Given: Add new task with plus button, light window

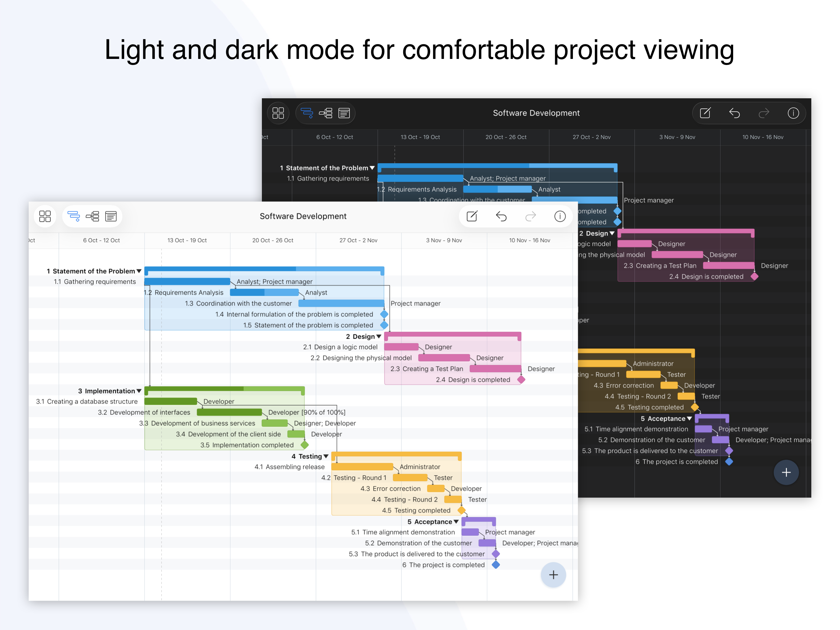Looking at the screenshot, I should click(553, 575).
